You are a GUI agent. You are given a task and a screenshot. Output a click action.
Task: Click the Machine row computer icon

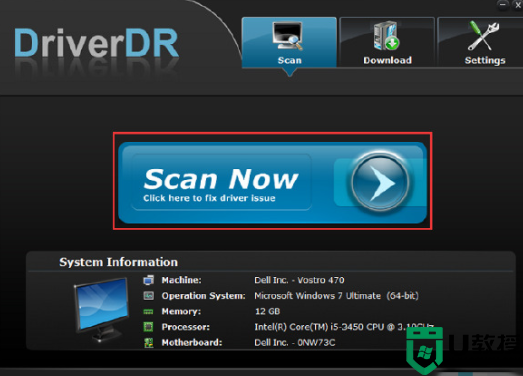click(148, 280)
